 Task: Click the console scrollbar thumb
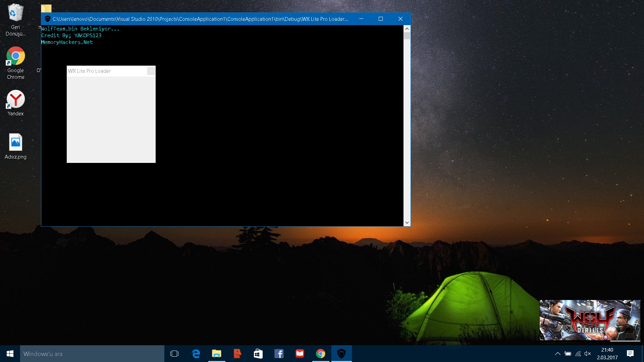coord(407,36)
